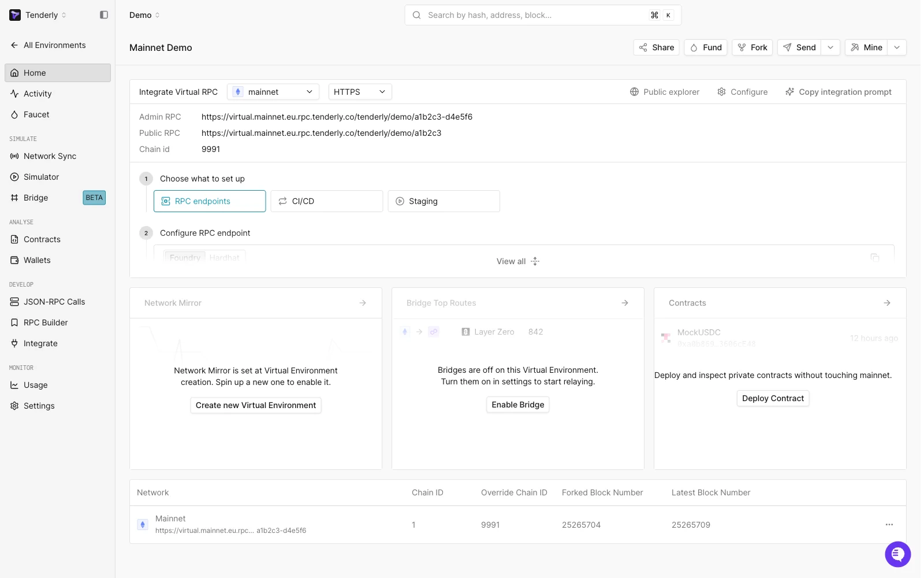Click the Public explorer globe icon
Image resolution: width=924 pixels, height=578 pixels.
tap(634, 92)
